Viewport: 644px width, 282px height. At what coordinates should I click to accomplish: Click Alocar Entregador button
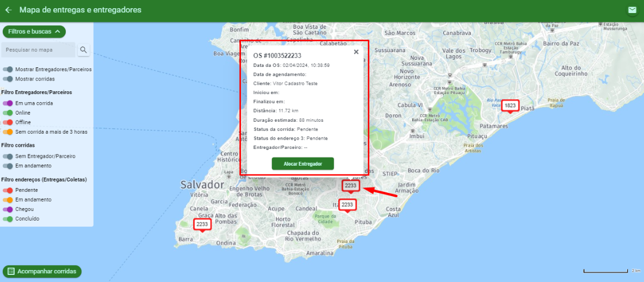303,164
